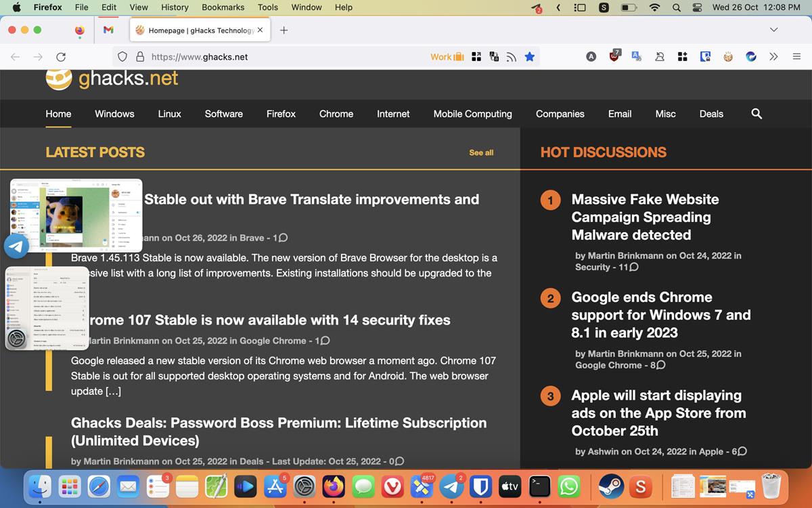812x508 pixels.
Task: Open the Deals section
Action: [711, 114]
